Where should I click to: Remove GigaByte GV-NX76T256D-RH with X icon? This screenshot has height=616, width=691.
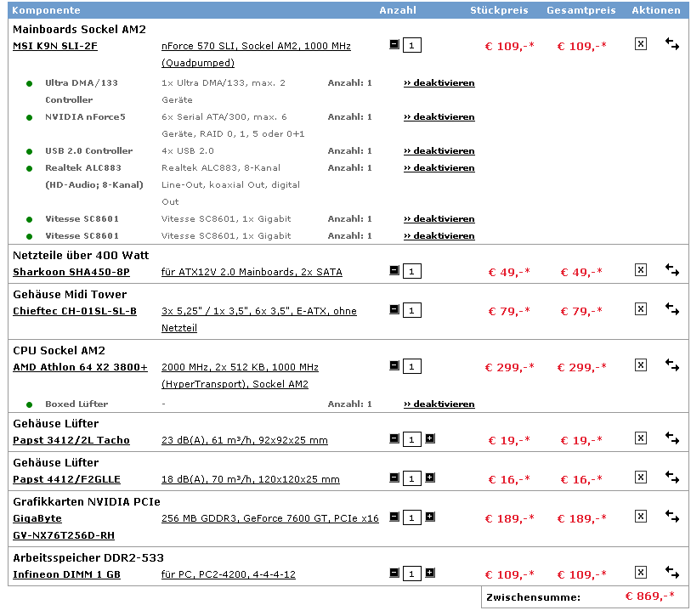coord(641,517)
